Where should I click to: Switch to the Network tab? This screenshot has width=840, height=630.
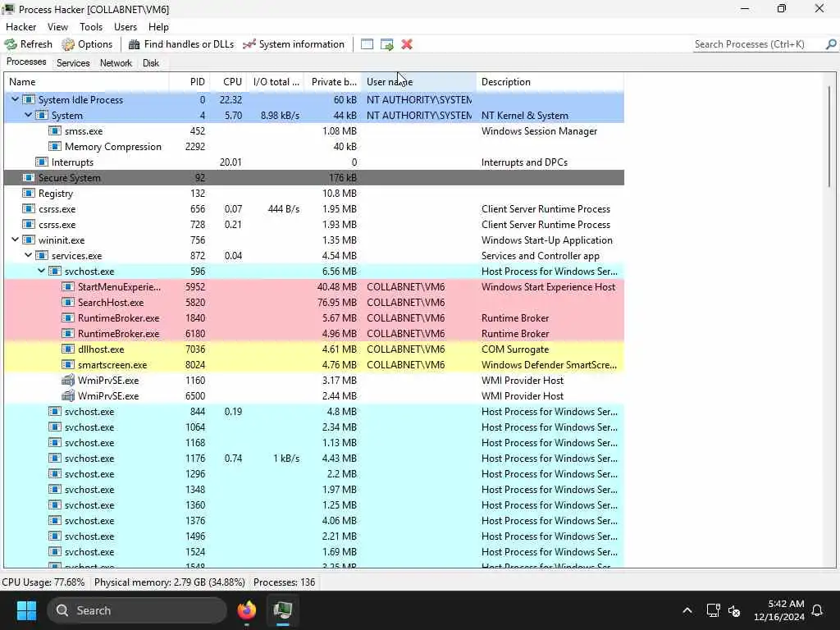[x=116, y=63]
